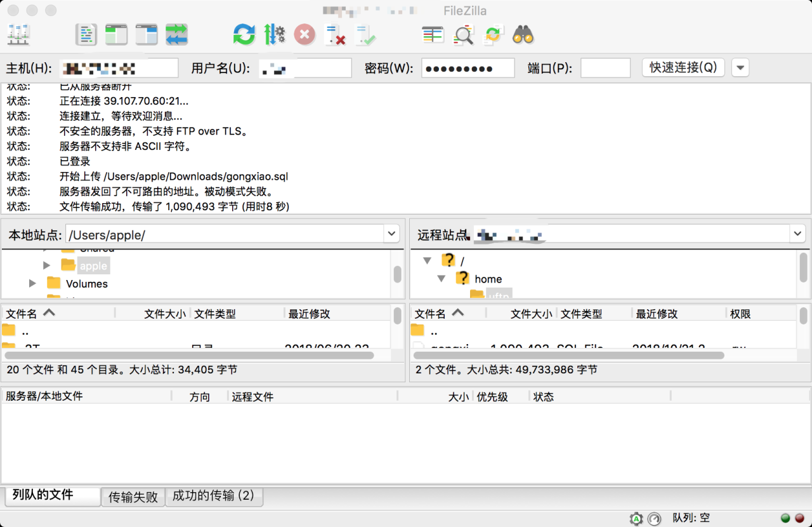Click the 主机(H) host input field
Screen dimensions: 812x527
coord(119,68)
